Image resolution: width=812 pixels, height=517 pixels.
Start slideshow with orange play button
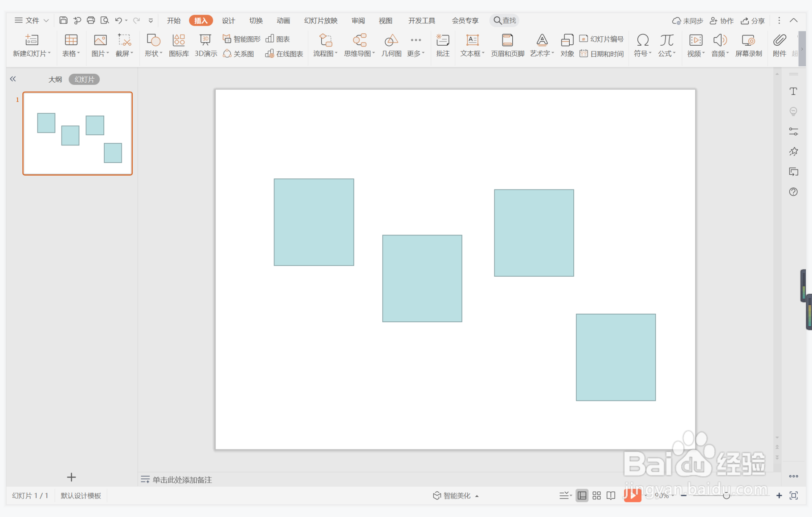point(632,495)
